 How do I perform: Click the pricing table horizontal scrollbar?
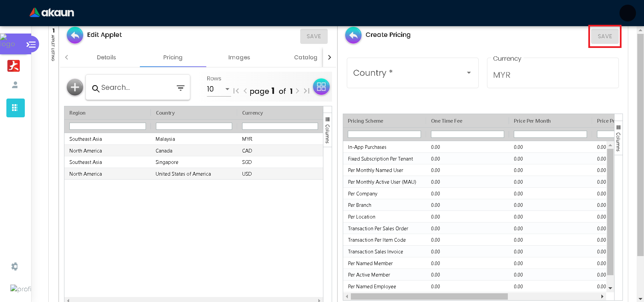pos(429,297)
